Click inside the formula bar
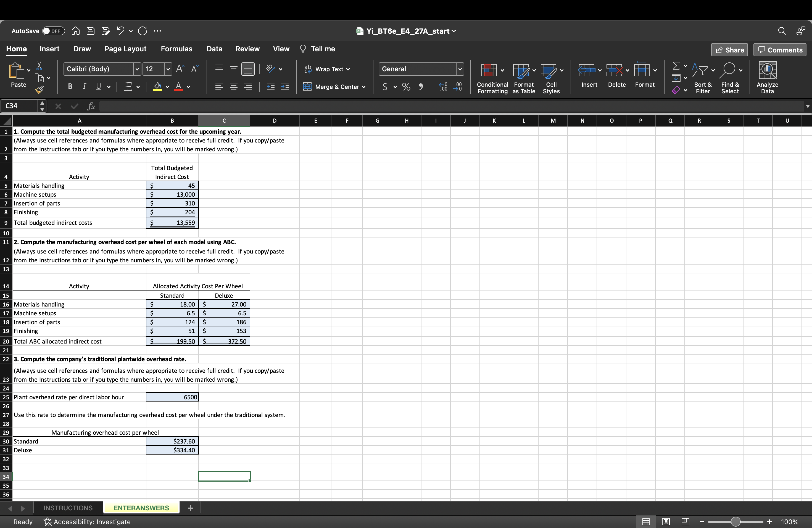The image size is (812, 528). (273, 106)
